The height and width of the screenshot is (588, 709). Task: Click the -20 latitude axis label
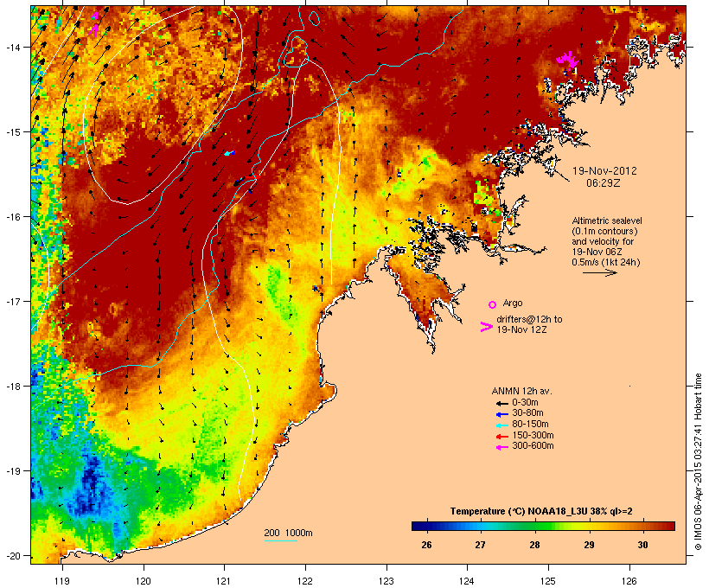[x=12, y=555]
